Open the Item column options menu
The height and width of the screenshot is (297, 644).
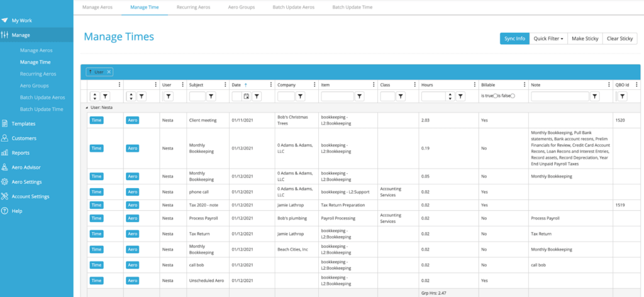(374, 85)
